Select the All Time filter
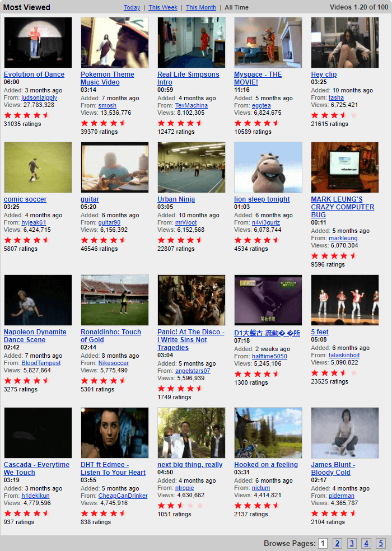Screen dimensions: 392x551 pyautogui.click(x=237, y=7)
